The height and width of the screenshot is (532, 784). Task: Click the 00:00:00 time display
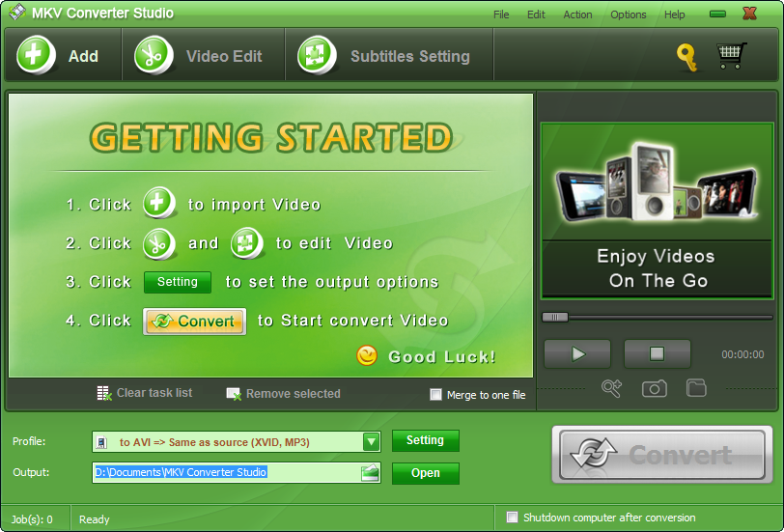pyautogui.click(x=742, y=354)
